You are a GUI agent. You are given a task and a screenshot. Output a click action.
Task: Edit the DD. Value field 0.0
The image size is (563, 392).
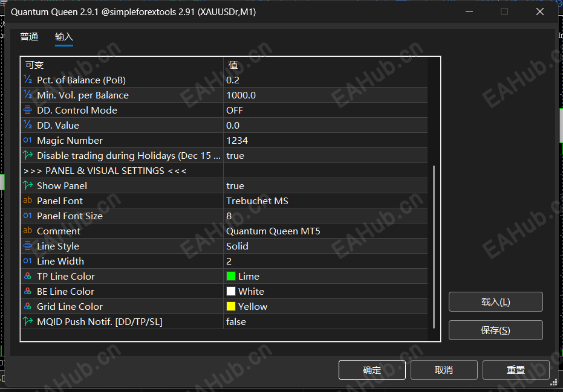click(325, 125)
